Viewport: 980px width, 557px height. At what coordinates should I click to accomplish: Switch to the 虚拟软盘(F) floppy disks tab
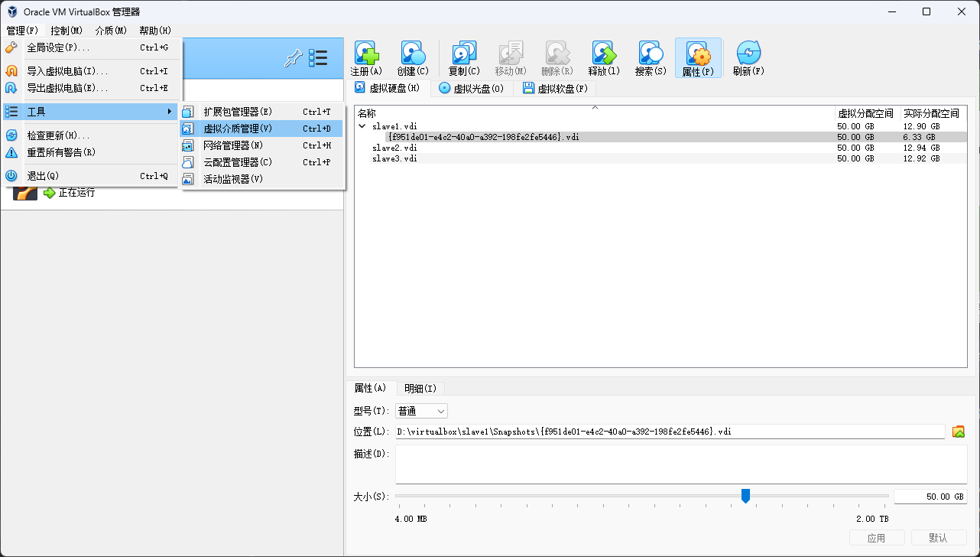(556, 89)
